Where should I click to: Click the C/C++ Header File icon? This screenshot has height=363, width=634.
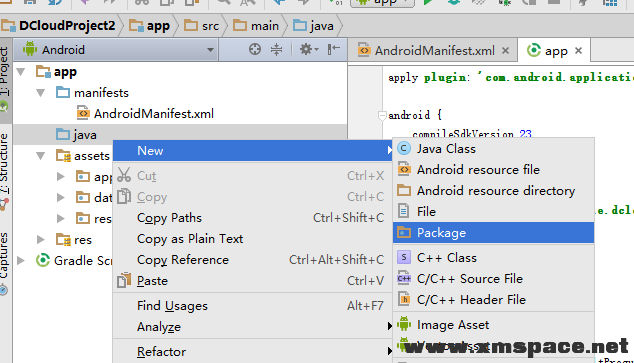click(404, 300)
